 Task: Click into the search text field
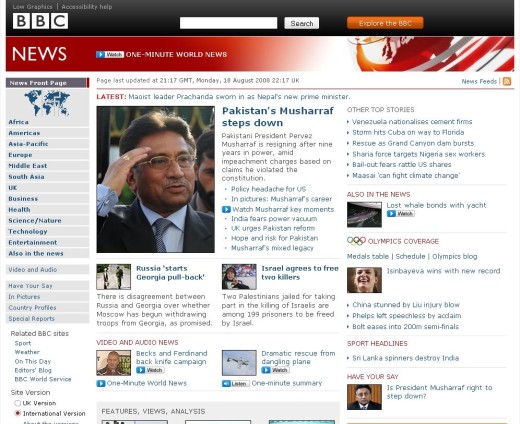tap(228, 23)
